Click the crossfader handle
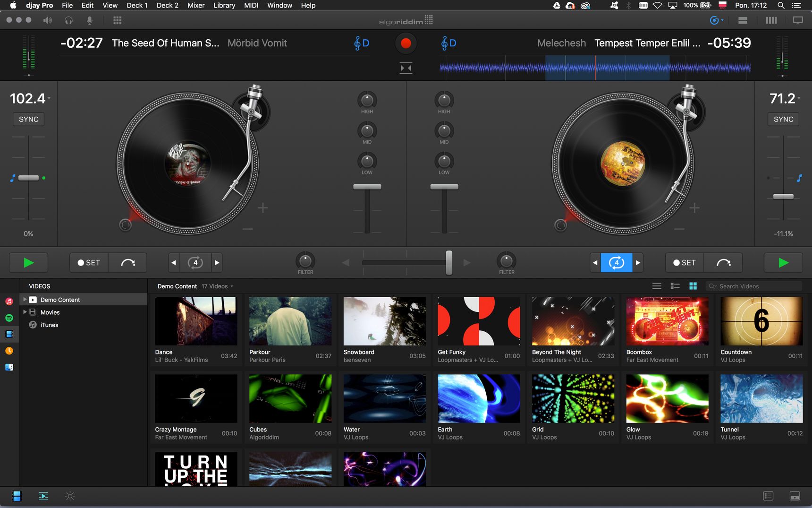This screenshot has width=812, height=508. (449, 262)
